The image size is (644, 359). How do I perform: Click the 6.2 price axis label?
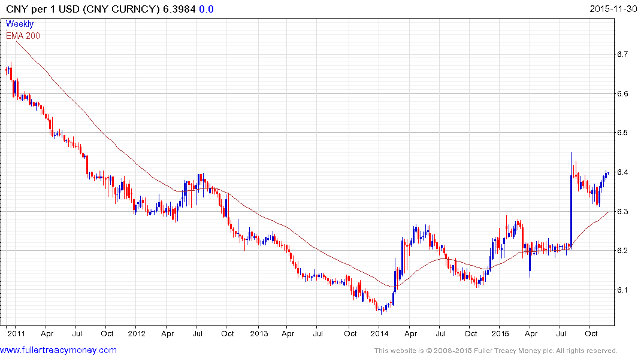click(622, 251)
